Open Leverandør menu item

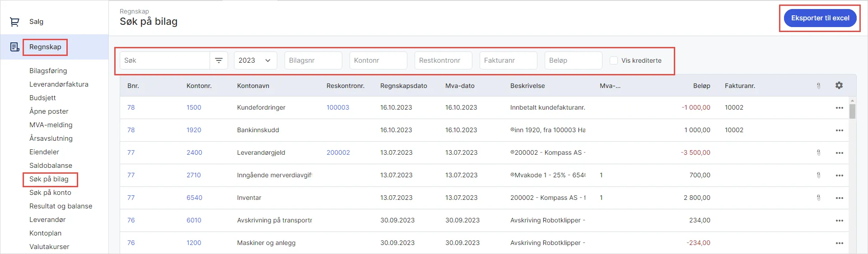click(47, 220)
